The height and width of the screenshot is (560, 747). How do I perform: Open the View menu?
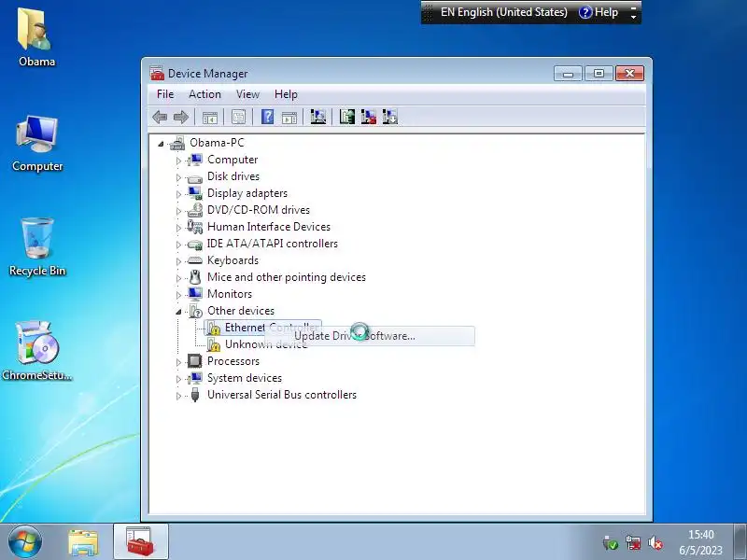(x=247, y=94)
